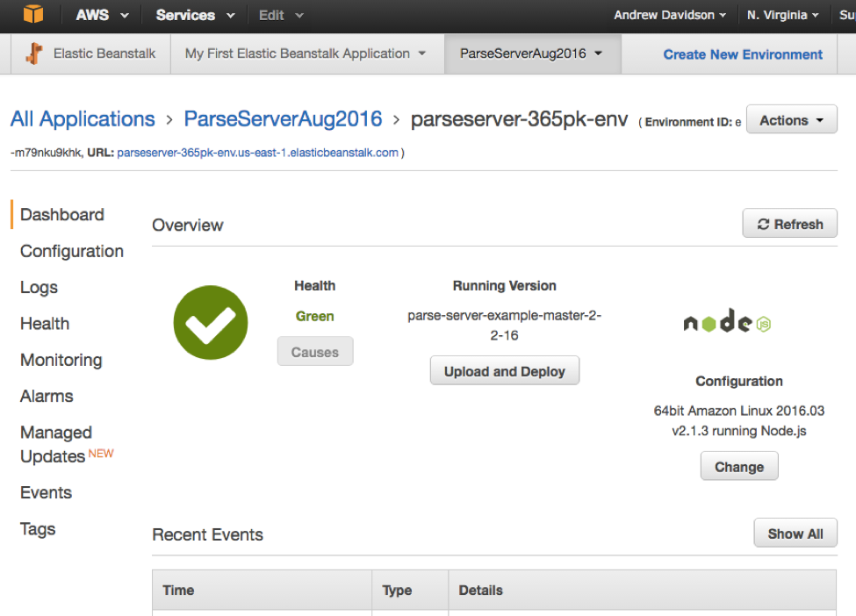Click the parse-server-example-master-2-2-16 version text
Screen dimensions: 856x616
point(505,326)
